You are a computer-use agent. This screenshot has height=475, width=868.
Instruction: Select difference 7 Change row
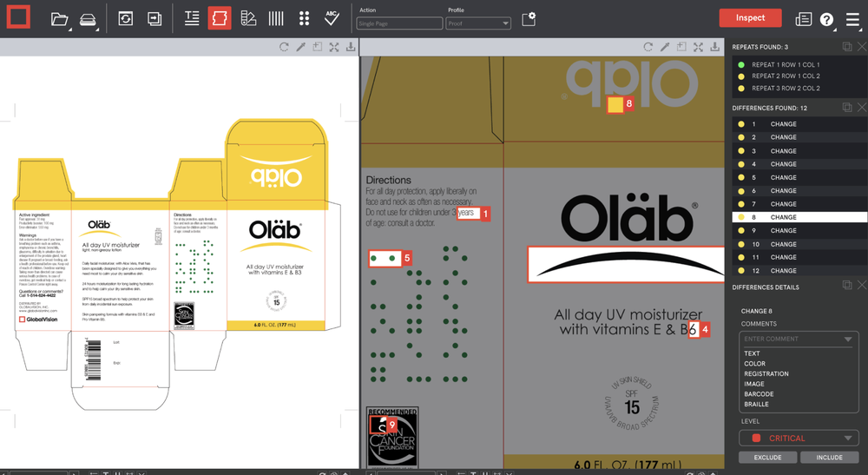point(799,204)
